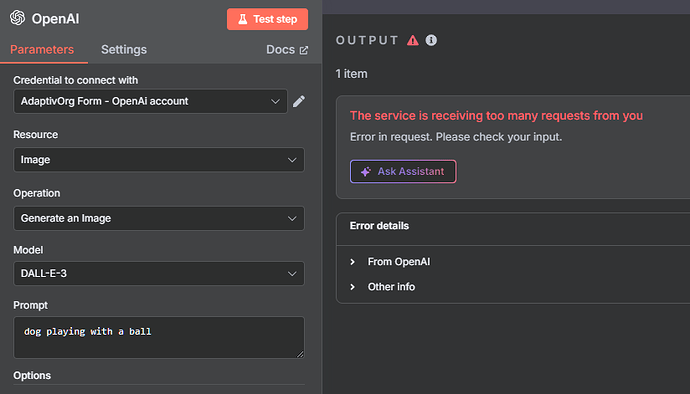Switch to the Settings tab

[x=124, y=50]
